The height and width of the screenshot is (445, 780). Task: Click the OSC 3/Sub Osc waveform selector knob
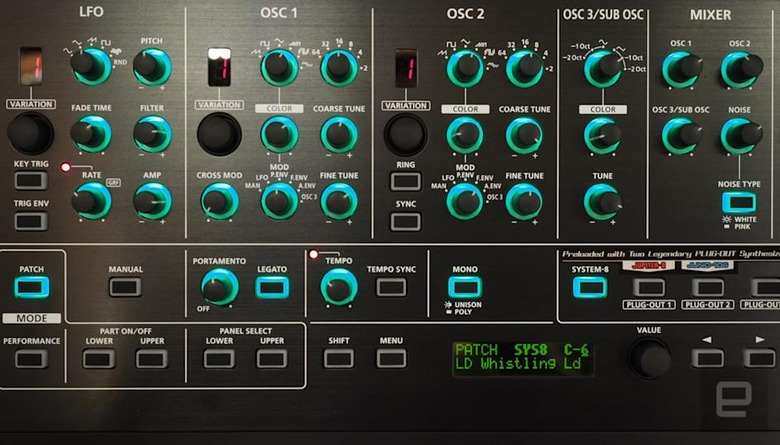[602, 68]
